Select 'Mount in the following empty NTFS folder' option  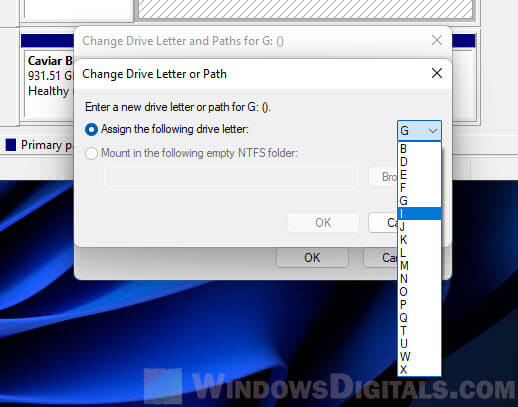click(x=91, y=153)
